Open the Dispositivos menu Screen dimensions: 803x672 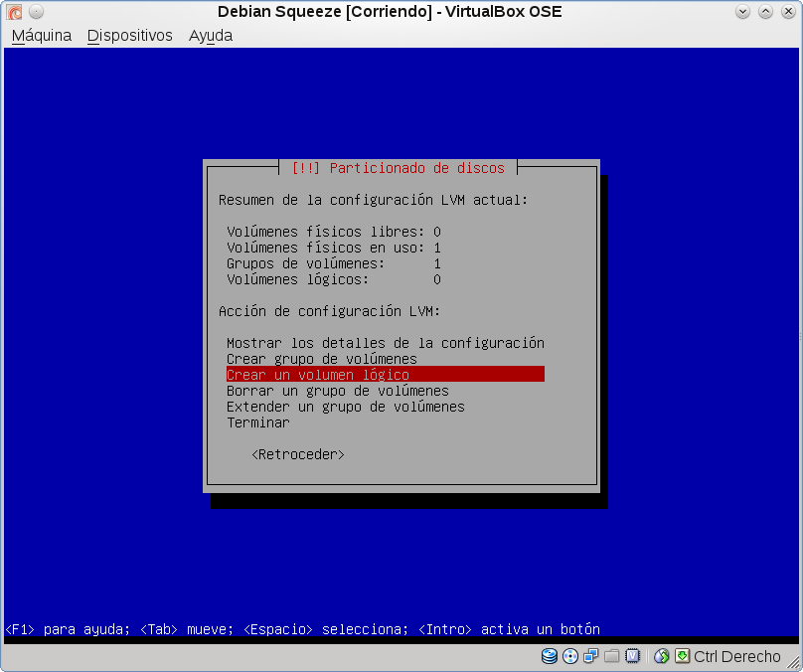[x=129, y=35]
